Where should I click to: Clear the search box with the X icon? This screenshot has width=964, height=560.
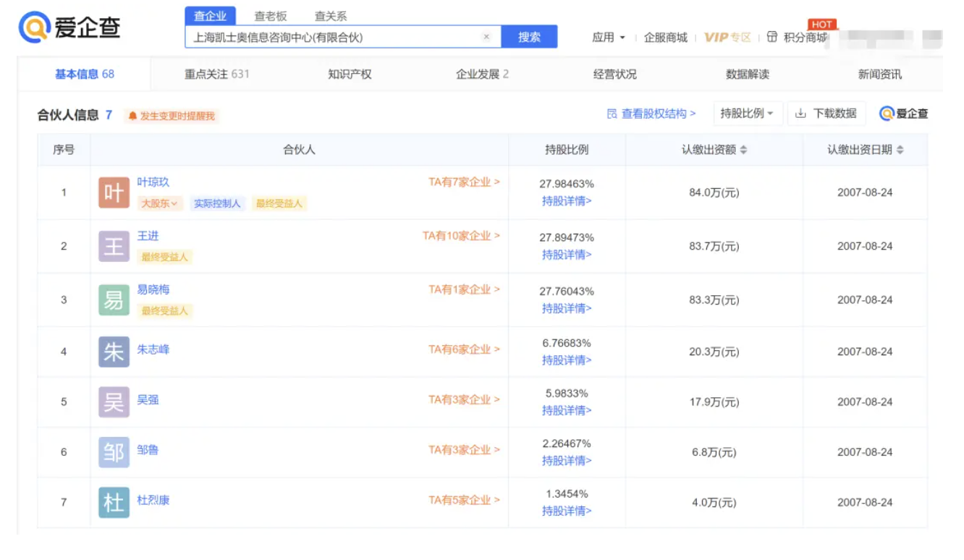(x=486, y=37)
